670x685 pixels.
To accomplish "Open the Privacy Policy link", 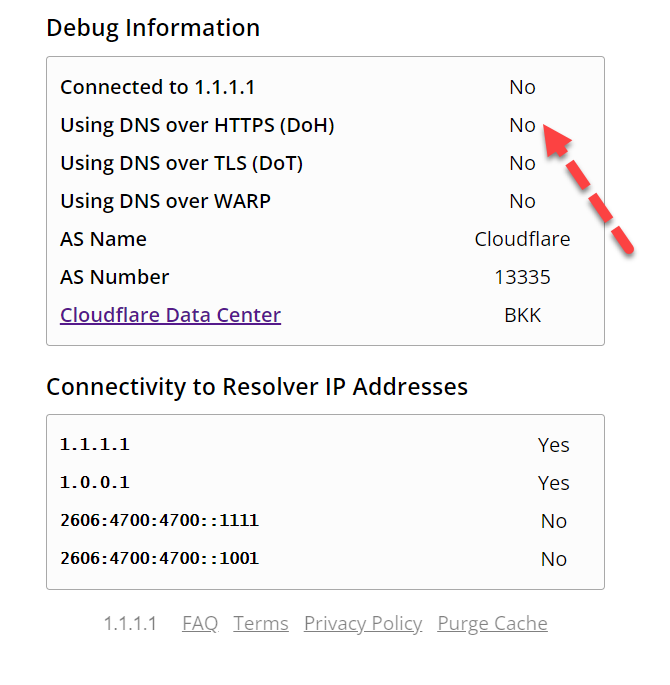I will 363,624.
